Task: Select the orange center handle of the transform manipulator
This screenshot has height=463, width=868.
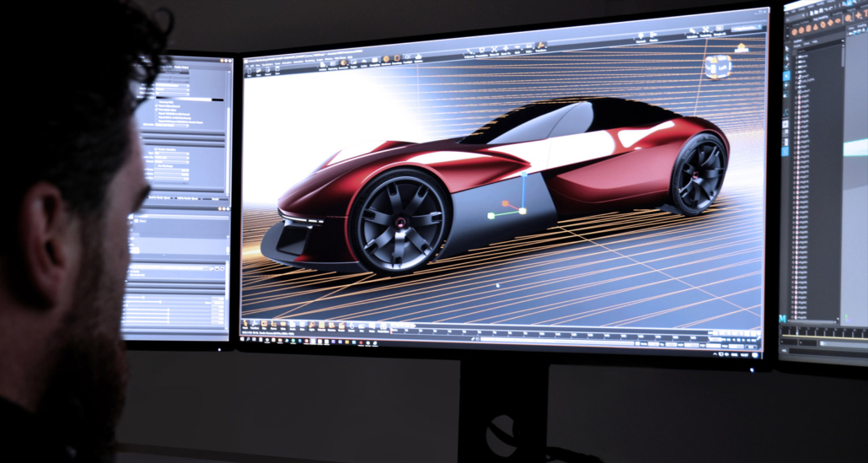Action: click(505, 203)
